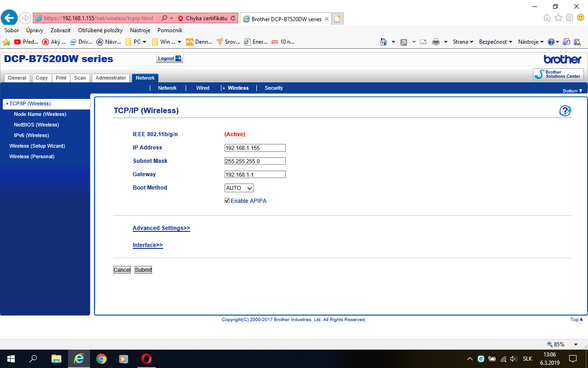Expand the PC favorites folder

coord(136,42)
